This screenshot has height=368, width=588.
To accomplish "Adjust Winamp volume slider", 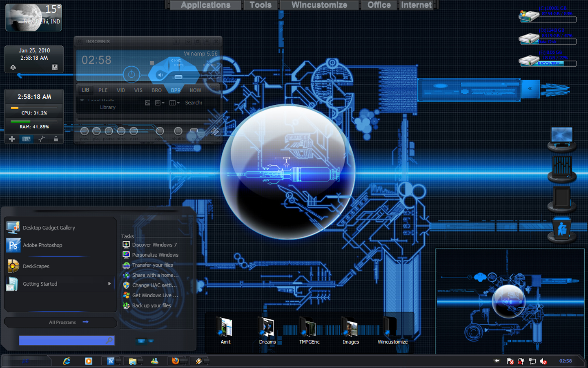I will (178, 77).
